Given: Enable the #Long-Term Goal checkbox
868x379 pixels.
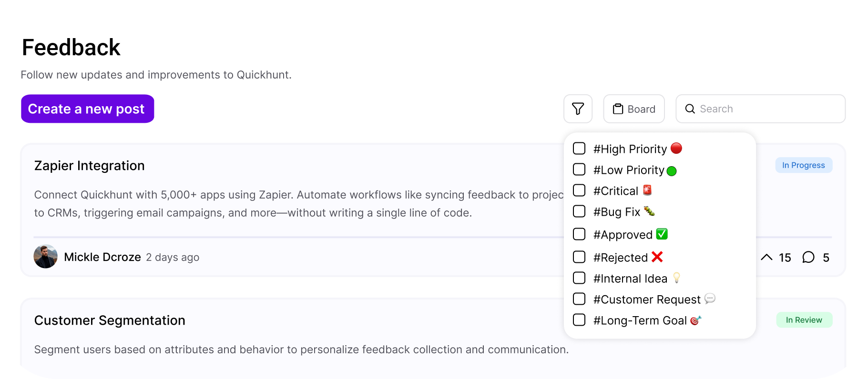Looking at the screenshot, I should pos(579,320).
